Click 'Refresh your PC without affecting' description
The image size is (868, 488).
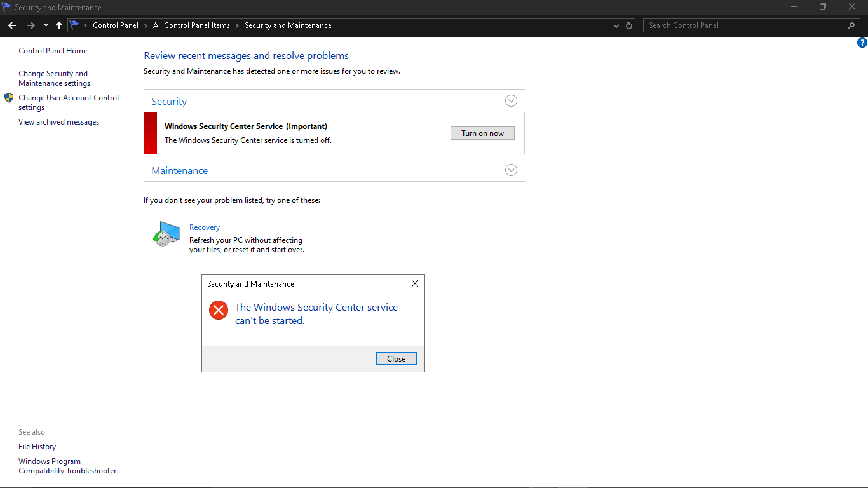pos(246,240)
